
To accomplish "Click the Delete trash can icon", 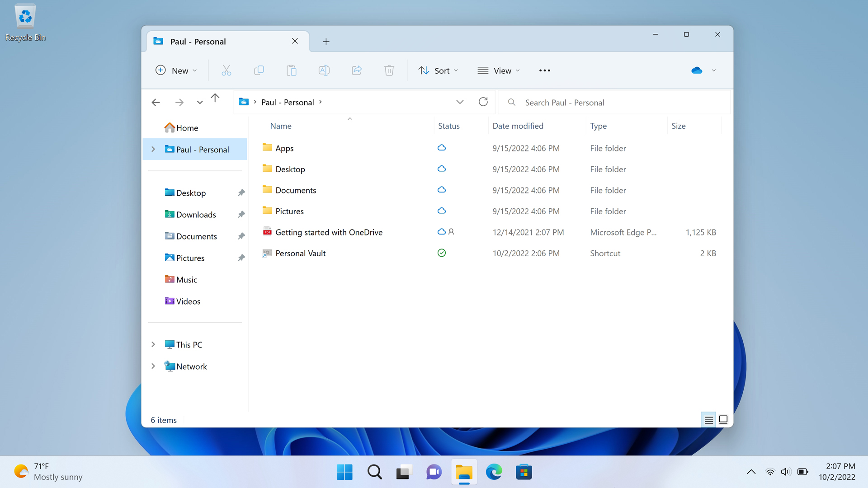I will coord(389,70).
